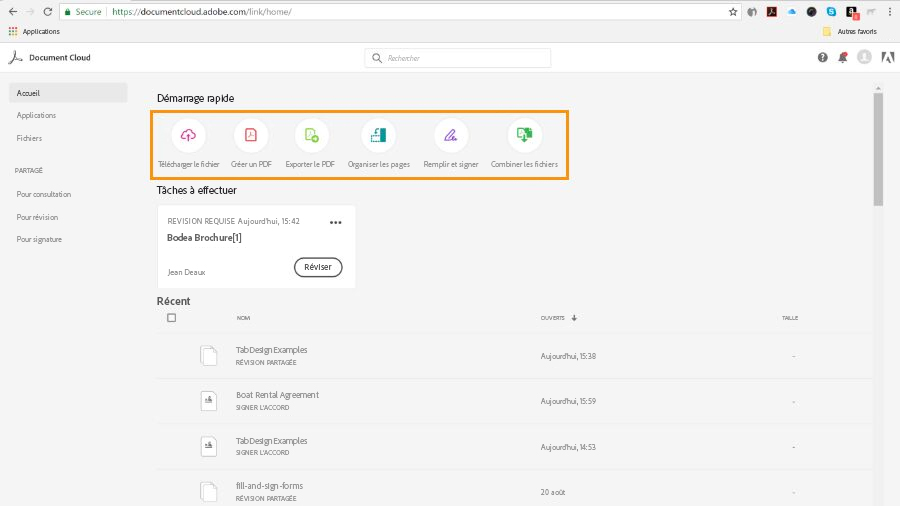The width and height of the screenshot is (900, 506).
Task: Open TabDesignExamples with SIGNER L'ACCORD
Action: [271, 441]
